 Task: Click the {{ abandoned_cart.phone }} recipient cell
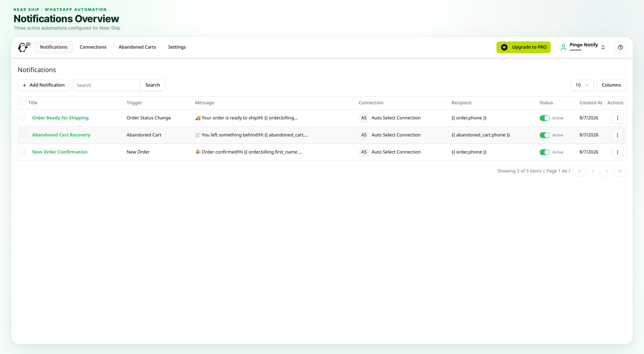(481, 135)
